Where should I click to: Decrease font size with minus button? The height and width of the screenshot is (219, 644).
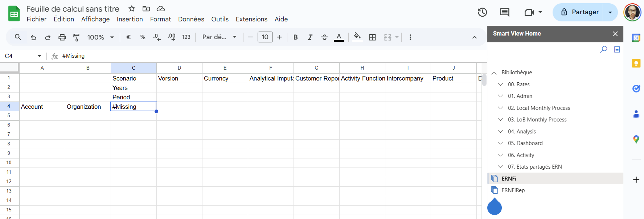[250, 37]
